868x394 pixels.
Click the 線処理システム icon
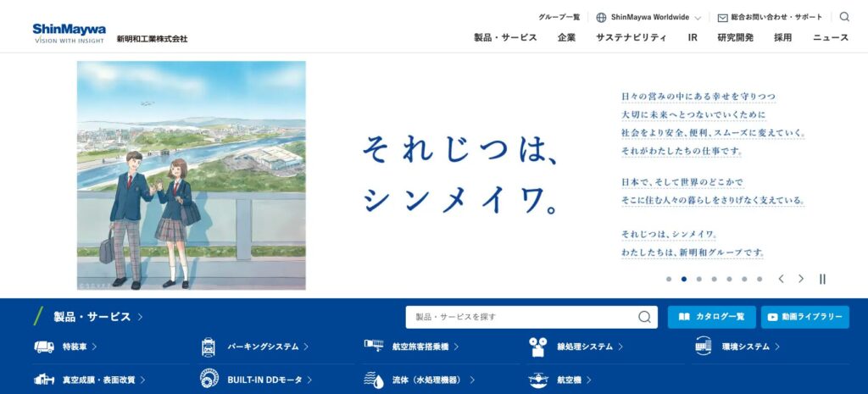click(537, 347)
